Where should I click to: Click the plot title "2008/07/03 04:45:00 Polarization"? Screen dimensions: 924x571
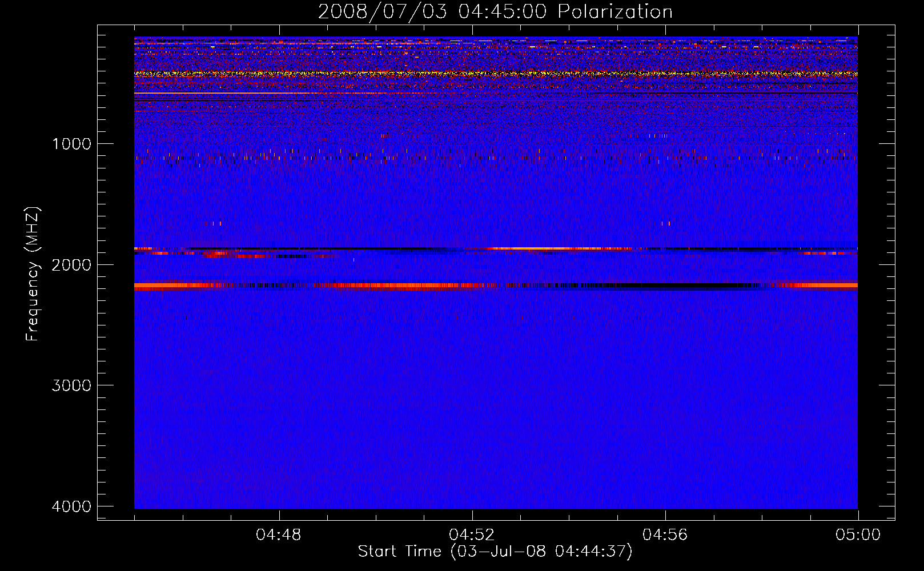495,11
